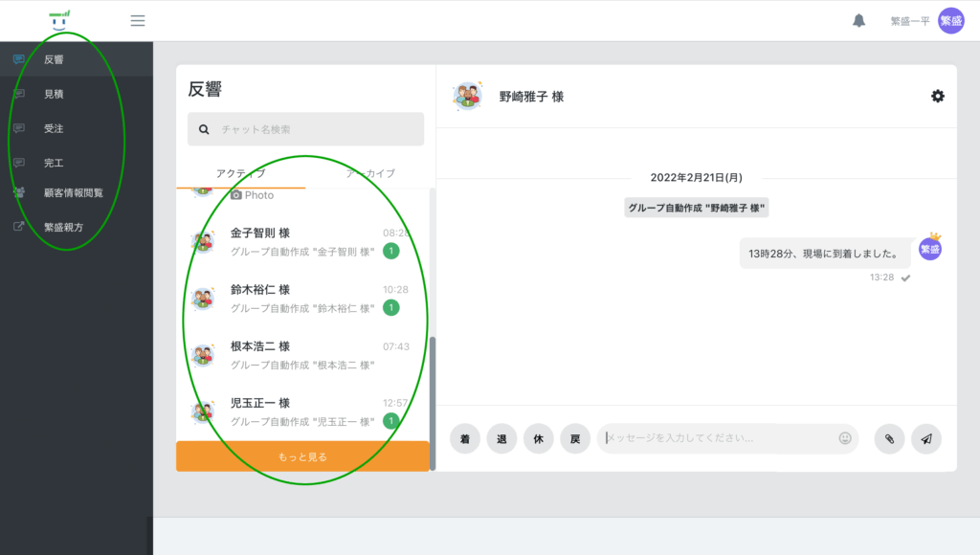The width and height of the screenshot is (980, 555).
Task: Open 繁盛 user avatar menu
Action: pyautogui.click(x=950, y=21)
